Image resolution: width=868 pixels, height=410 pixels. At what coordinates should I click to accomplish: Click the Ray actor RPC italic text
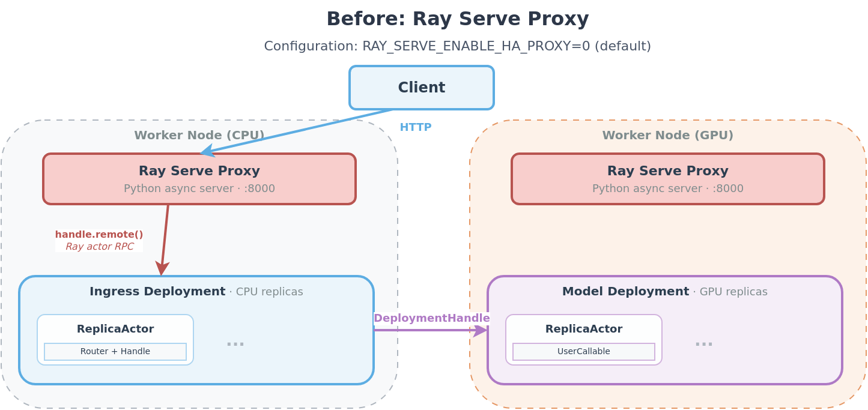pos(100,246)
